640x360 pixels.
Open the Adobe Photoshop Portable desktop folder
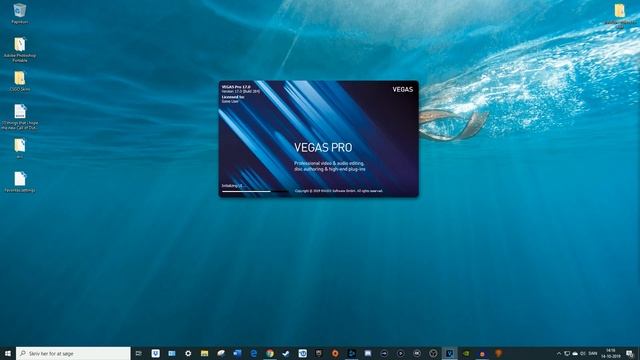pyautogui.click(x=20, y=49)
